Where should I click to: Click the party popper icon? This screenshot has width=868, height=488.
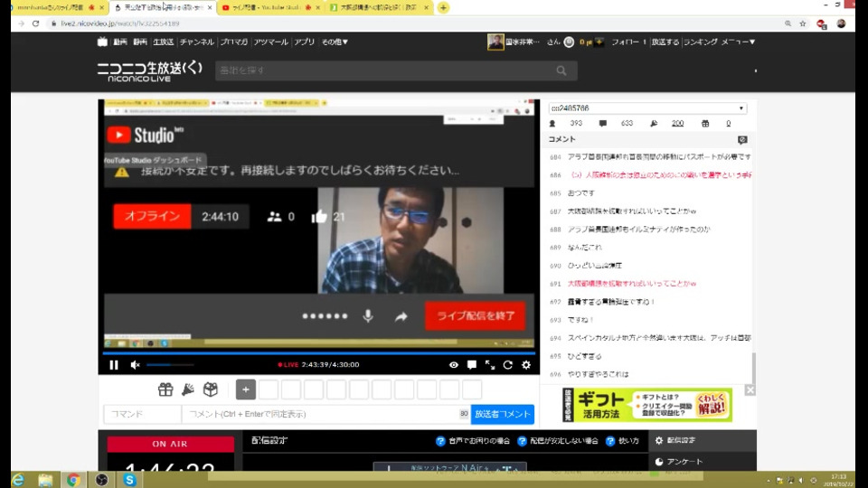188,389
